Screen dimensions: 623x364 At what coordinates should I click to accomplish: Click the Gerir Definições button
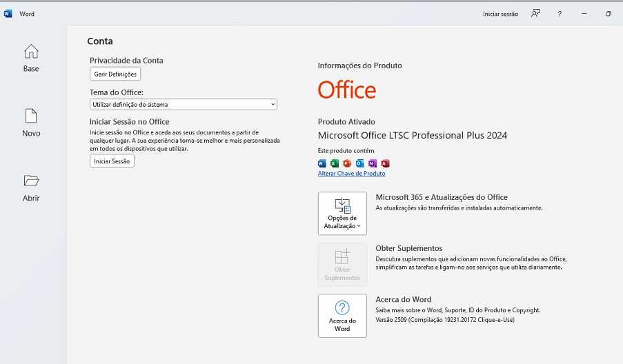click(x=115, y=74)
